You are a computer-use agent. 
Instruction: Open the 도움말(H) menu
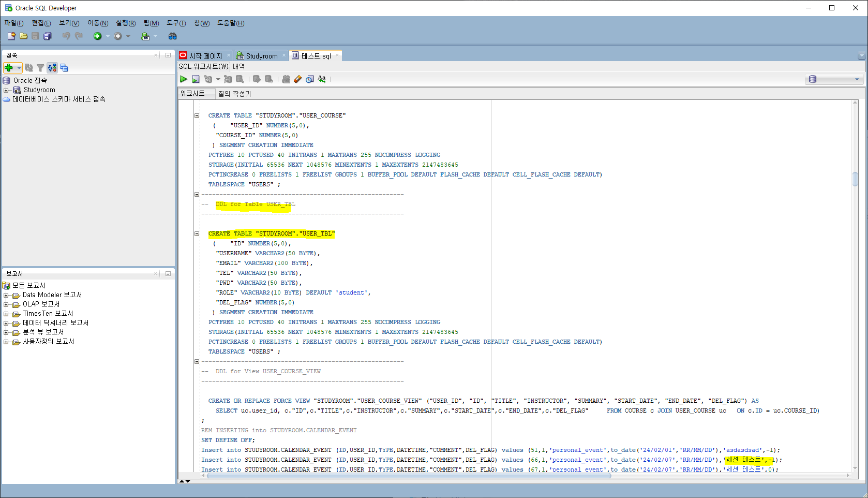tap(231, 23)
